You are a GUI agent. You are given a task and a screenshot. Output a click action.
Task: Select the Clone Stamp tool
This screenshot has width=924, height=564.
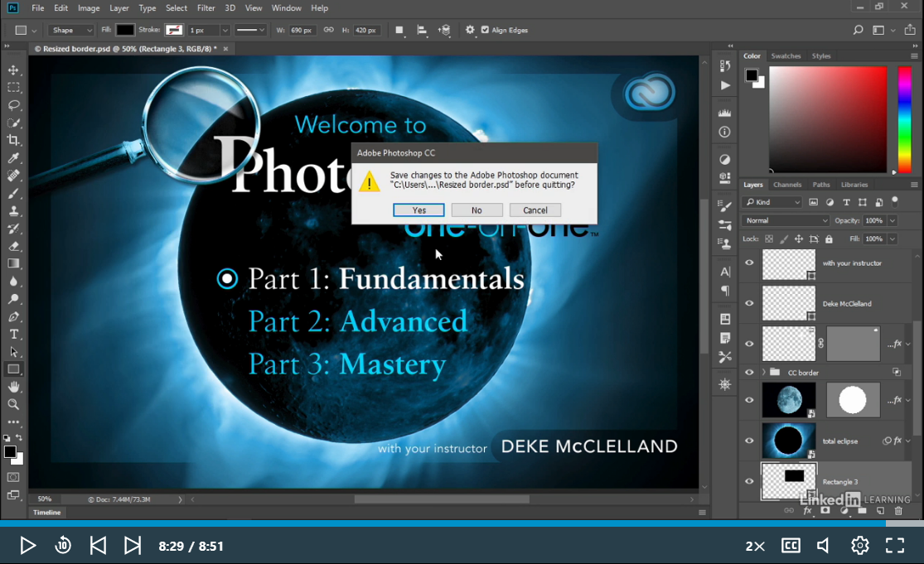click(13, 210)
